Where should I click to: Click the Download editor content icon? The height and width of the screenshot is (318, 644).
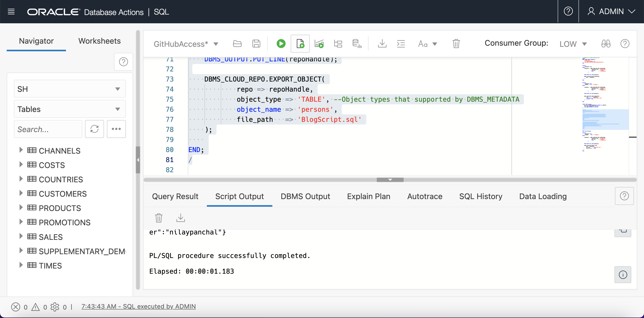382,44
